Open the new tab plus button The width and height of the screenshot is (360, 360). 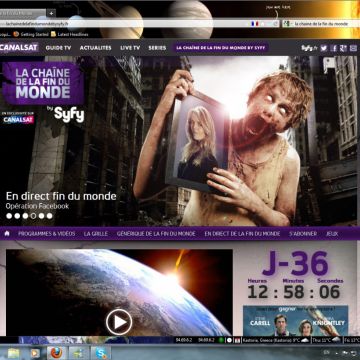pos(51,13)
